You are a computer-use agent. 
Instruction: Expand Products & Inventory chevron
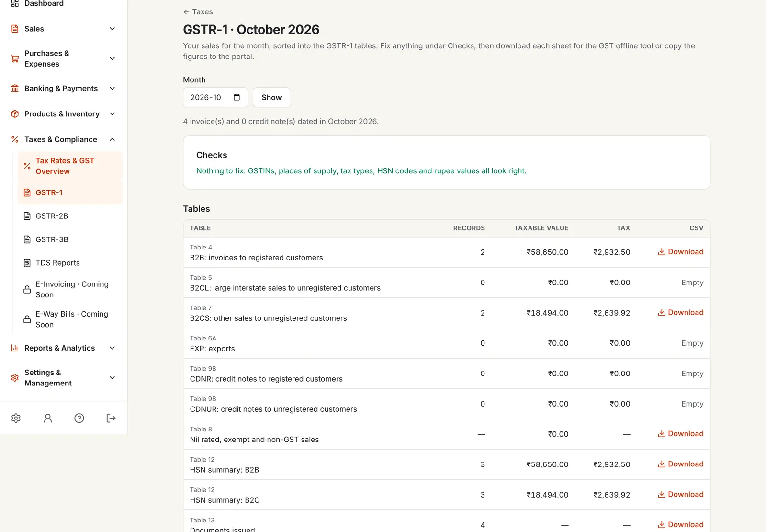tap(112, 114)
